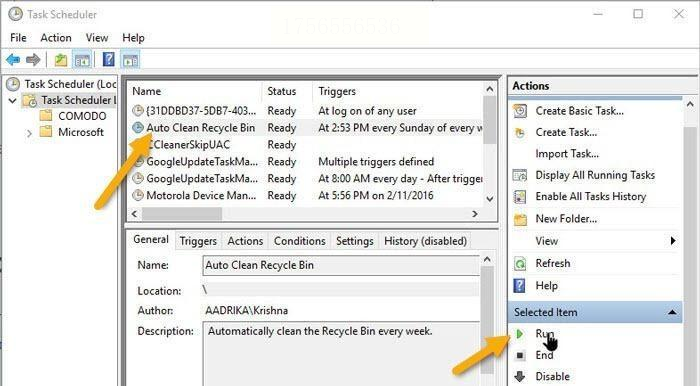This screenshot has width=700, height=386.
Task: Click the green Run play icon
Action: click(x=520, y=334)
